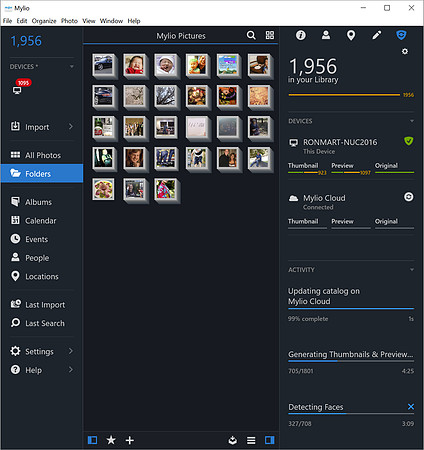Select All Photos in sidebar

(x=42, y=155)
